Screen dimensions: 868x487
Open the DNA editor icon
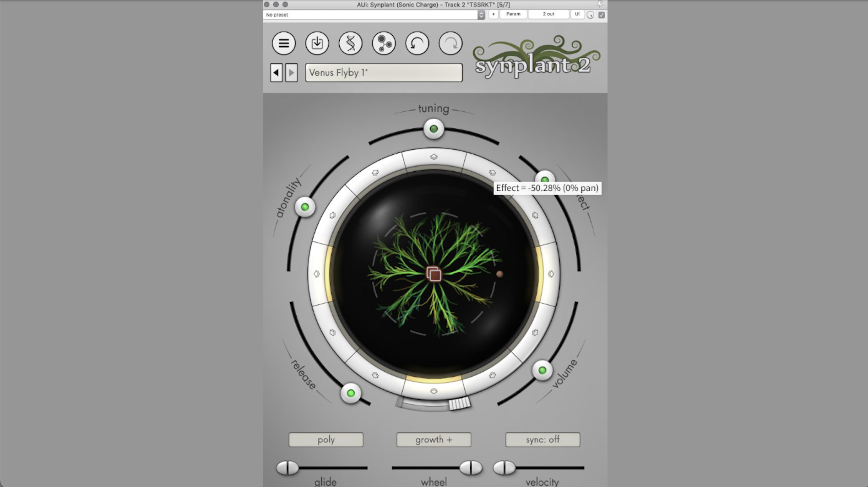[x=351, y=43]
